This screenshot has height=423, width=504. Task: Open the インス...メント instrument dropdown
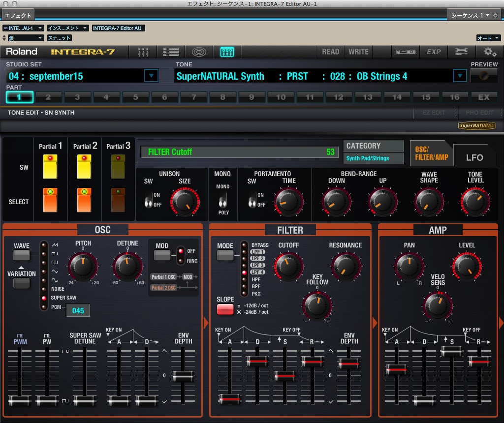[x=67, y=28]
